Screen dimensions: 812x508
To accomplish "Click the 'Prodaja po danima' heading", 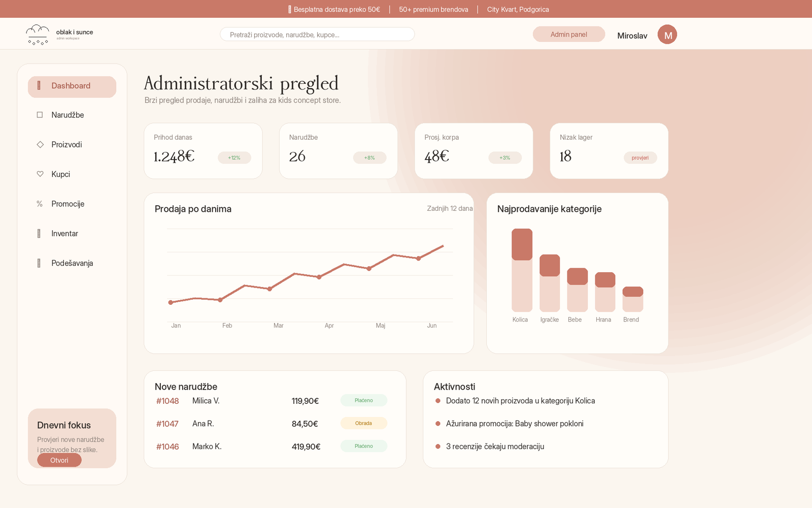I will 193,209.
